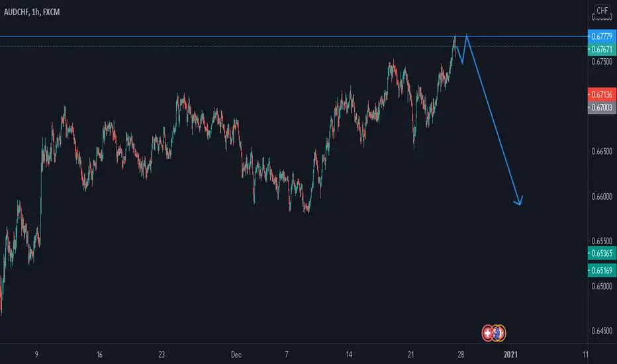The width and height of the screenshot is (617, 364).
Task: Select the green 0.65169 price label
Action: click(602, 270)
